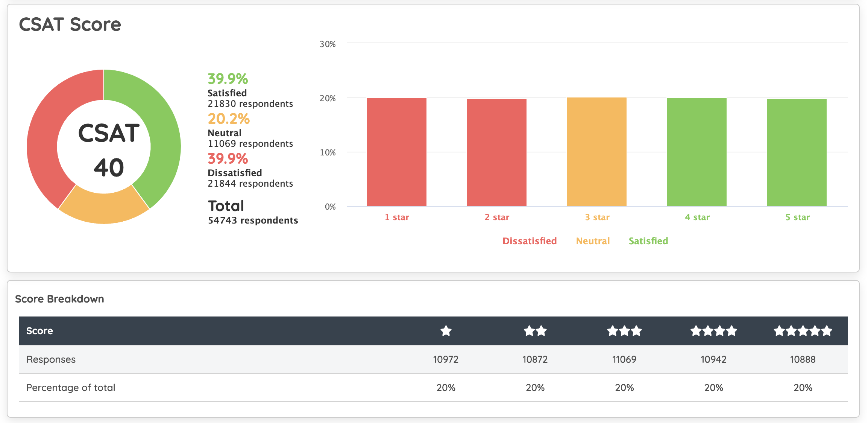868x423 pixels.
Task: Toggle the Dissatisfied legend item
Action: coord(530,241)
